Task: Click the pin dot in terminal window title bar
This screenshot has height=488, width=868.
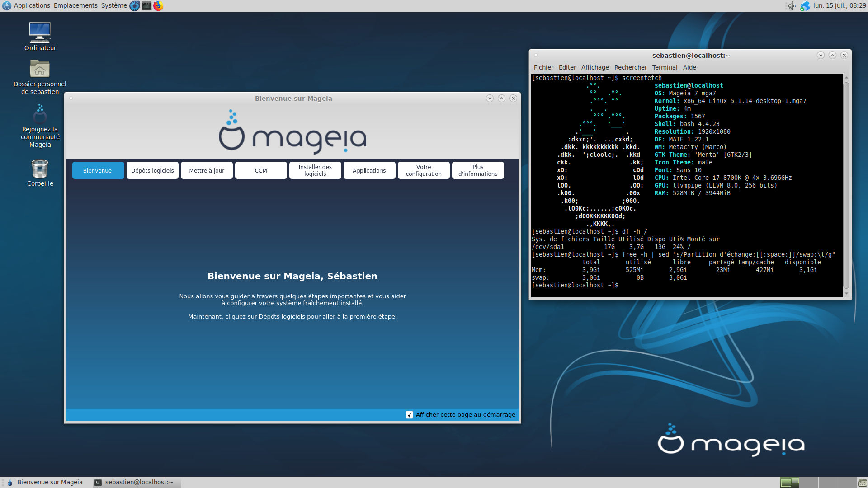Action: (536, 55)
